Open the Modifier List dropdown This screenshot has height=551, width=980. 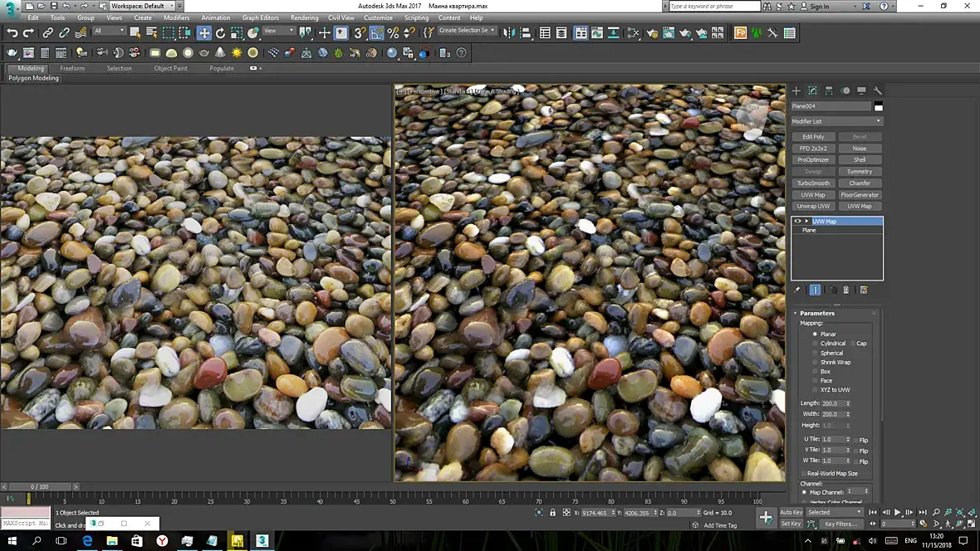836,121
